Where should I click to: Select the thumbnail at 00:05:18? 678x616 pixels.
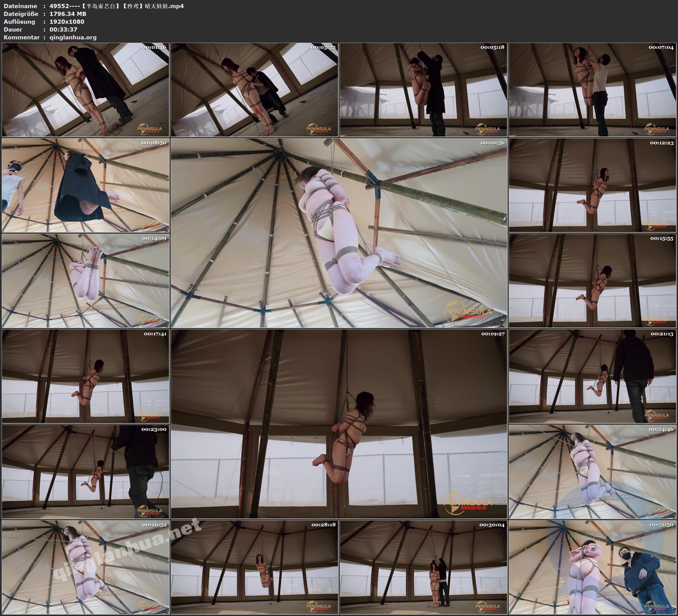(423, 90)
